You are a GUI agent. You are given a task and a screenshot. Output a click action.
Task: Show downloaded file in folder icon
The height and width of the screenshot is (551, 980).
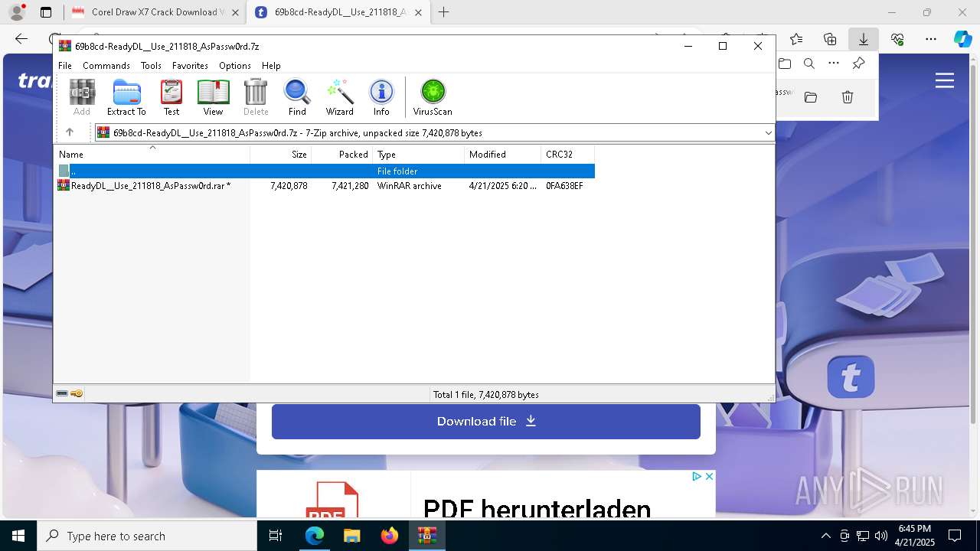click(811, 97)
